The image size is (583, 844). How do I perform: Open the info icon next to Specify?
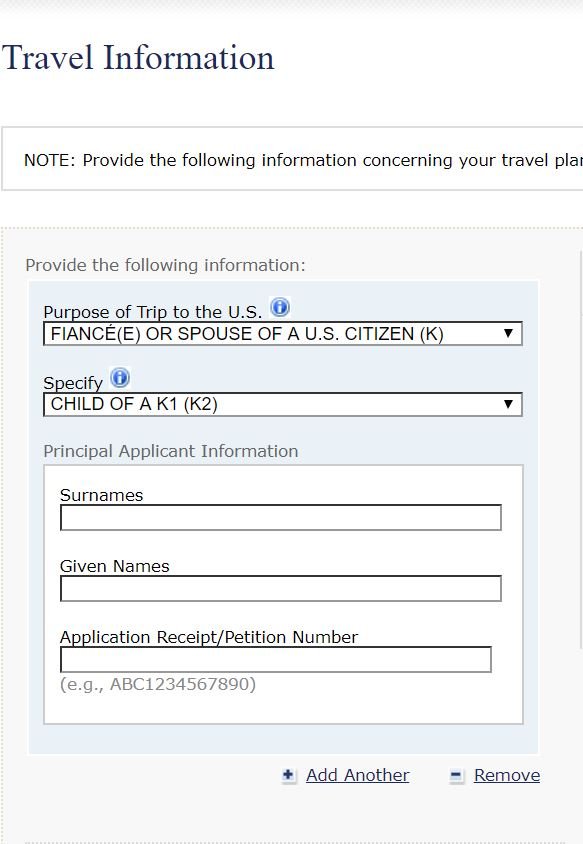pos(120,378)
